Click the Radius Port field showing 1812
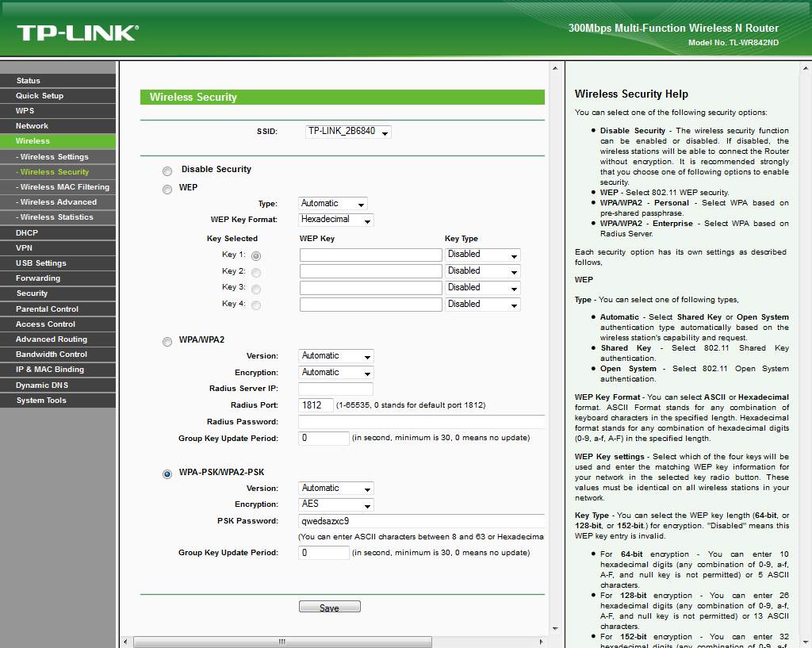Image resolution: width=812 pixels, height=648 pixels. (316, 405)
